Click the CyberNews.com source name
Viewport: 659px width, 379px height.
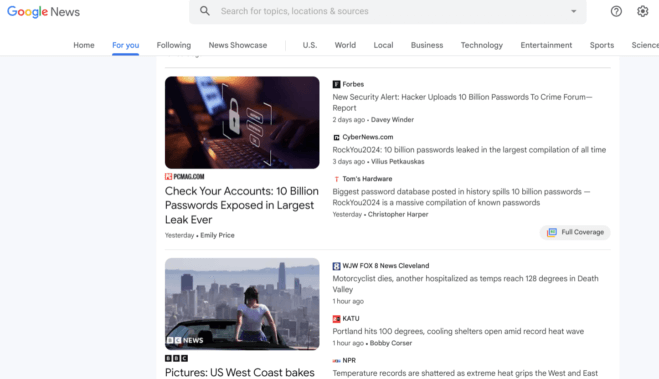coord(368,137)
